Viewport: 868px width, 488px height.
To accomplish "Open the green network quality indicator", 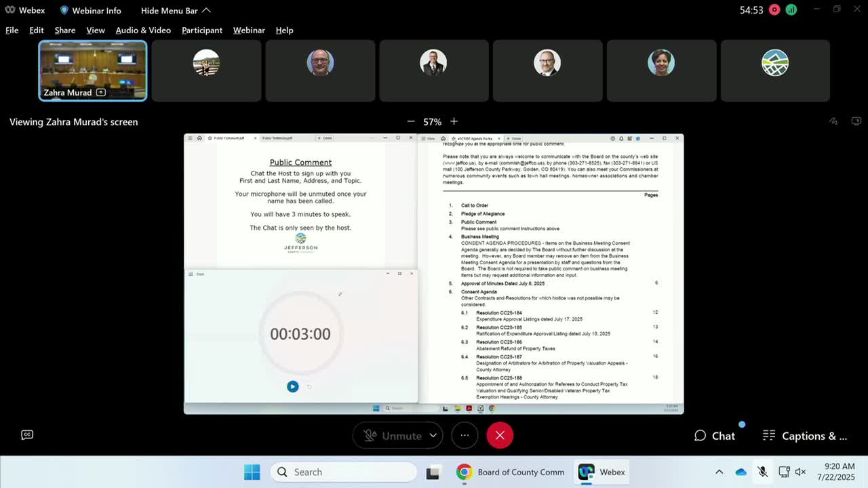I will tap(791, 10).
